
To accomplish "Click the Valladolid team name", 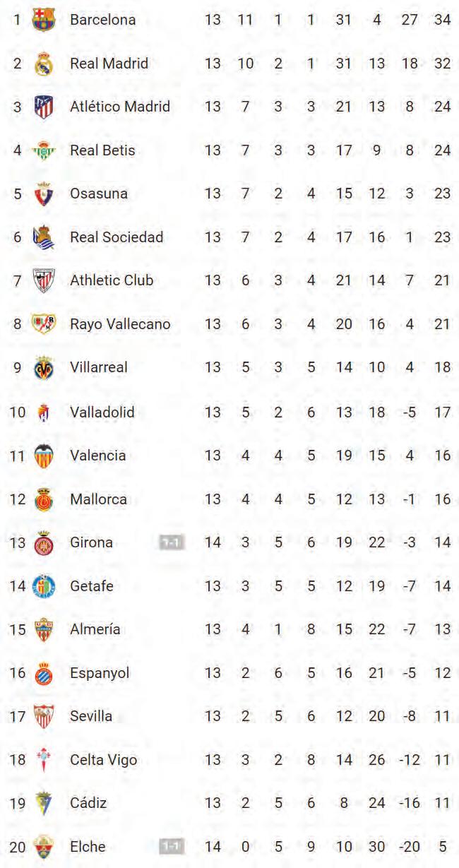I will click(x=102, y=412).
